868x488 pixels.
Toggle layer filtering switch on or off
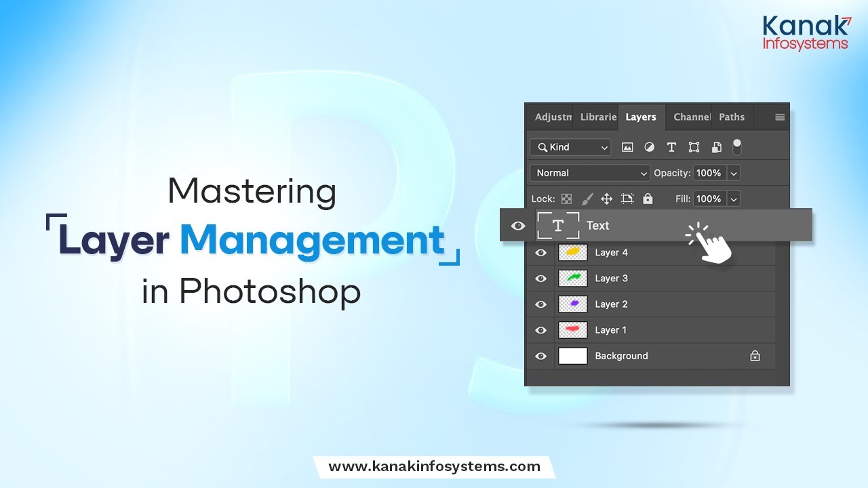[x=737, y=146]
